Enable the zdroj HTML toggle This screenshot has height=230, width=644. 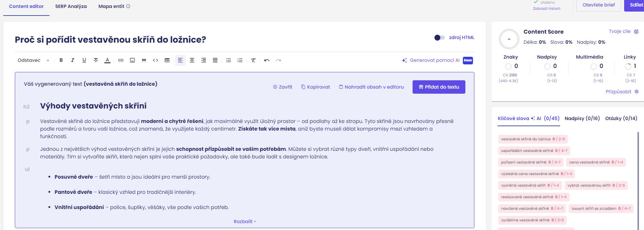point(439,38)
